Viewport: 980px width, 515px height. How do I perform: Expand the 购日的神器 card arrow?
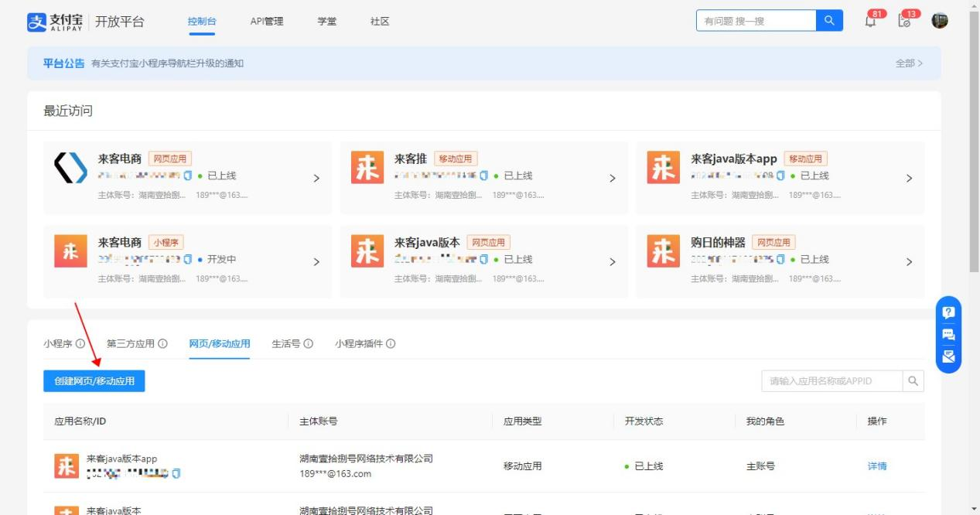[909, 261]
